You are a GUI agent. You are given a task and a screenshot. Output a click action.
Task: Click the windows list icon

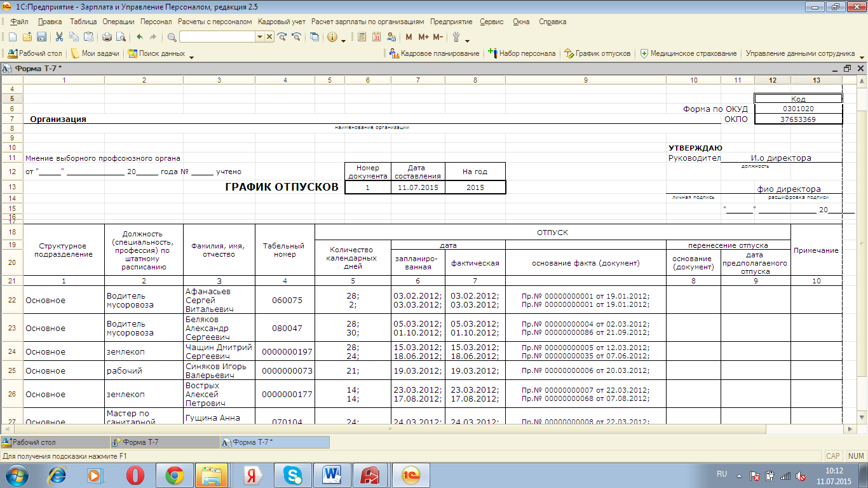pyautogui.click(x=315, y=37)
